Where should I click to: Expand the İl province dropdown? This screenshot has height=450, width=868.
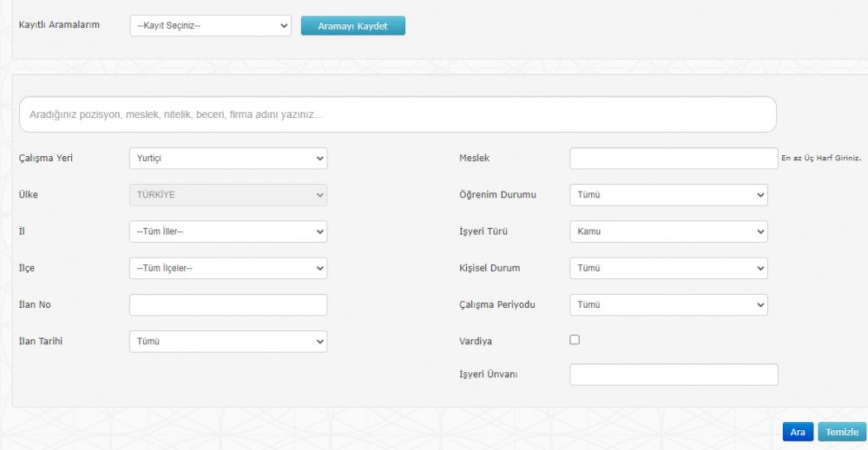pos(228,232)
